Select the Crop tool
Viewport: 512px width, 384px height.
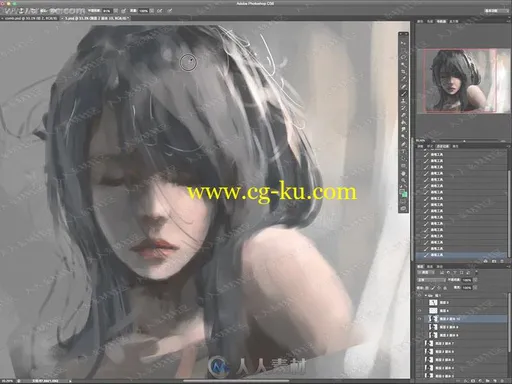pyautogui.click(x=403, y=72)
